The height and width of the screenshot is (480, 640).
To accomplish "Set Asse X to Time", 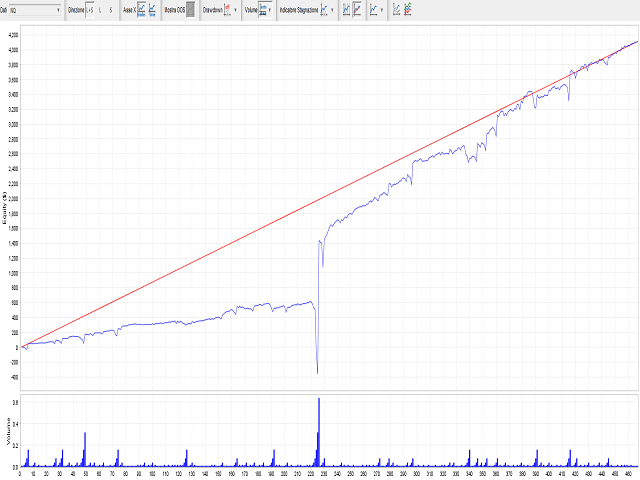I will [152, 10].
